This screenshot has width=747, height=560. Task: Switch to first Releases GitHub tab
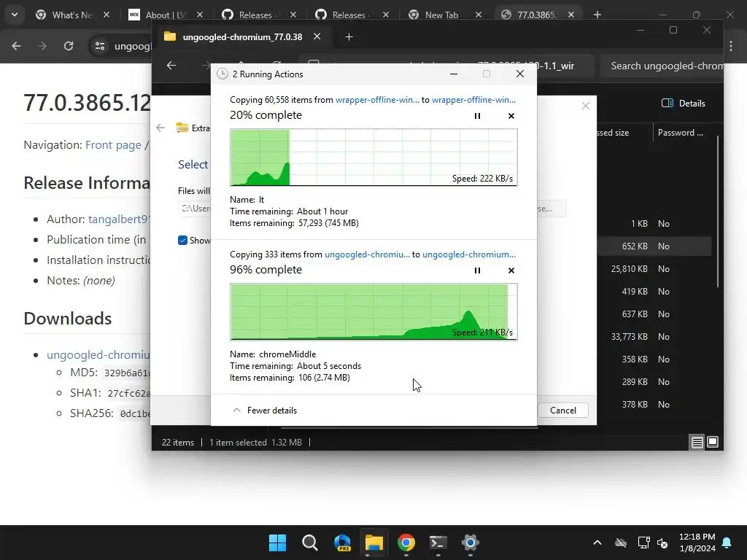[x=258, y=15]
